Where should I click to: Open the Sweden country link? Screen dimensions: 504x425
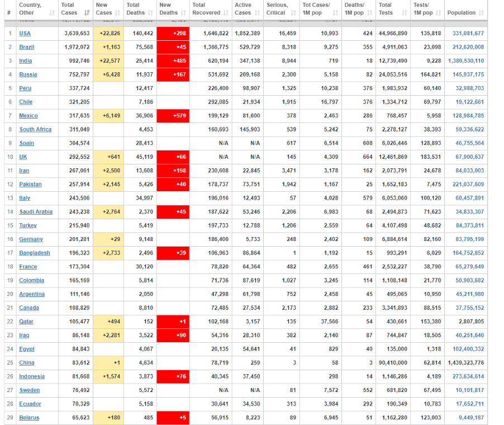point(30,390)
